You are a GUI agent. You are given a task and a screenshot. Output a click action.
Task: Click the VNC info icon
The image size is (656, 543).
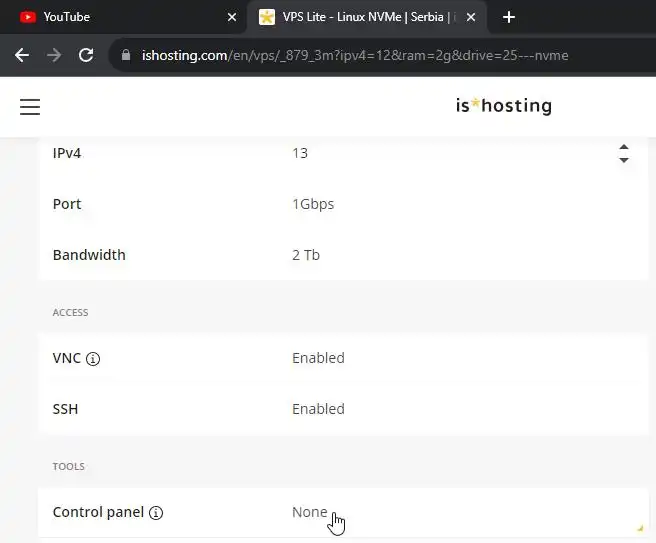pyautogui.click(x=93, y=359)
